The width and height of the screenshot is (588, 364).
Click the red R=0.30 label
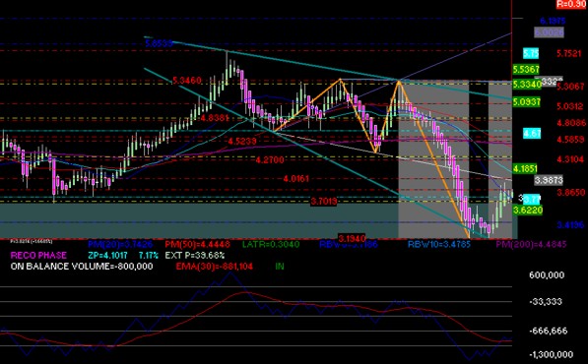click(x=571, y=4)
